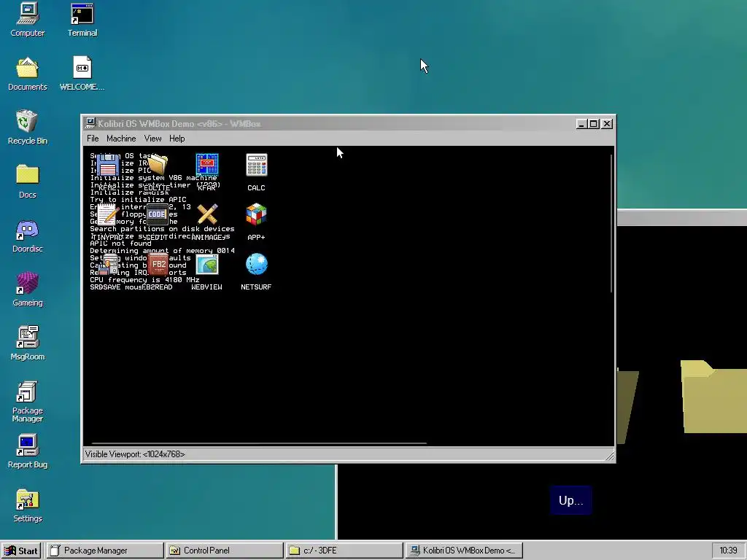Image resolution: width=747 pixels, height=560 pixels.
Task: Switch to c:/ - 3DFE taskbar button
Action: 344,551
